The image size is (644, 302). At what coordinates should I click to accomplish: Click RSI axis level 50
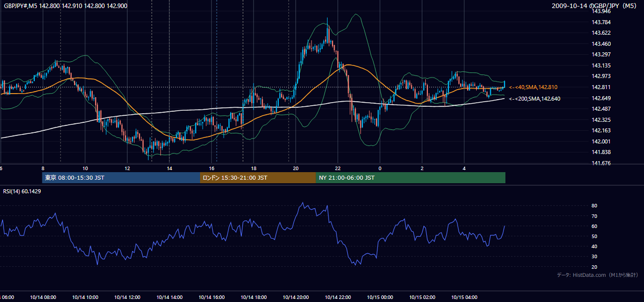pyautogui.click(x=594, y=236)
